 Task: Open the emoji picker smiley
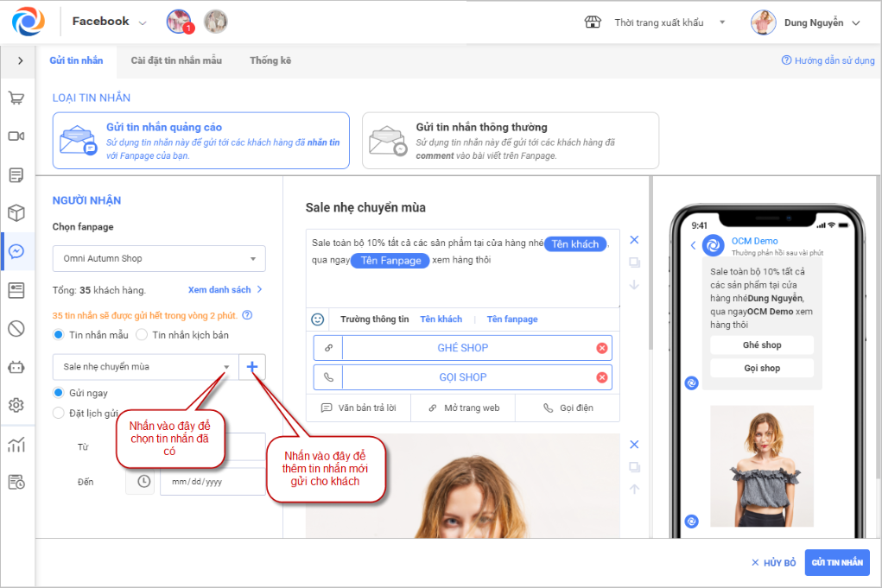318,319
